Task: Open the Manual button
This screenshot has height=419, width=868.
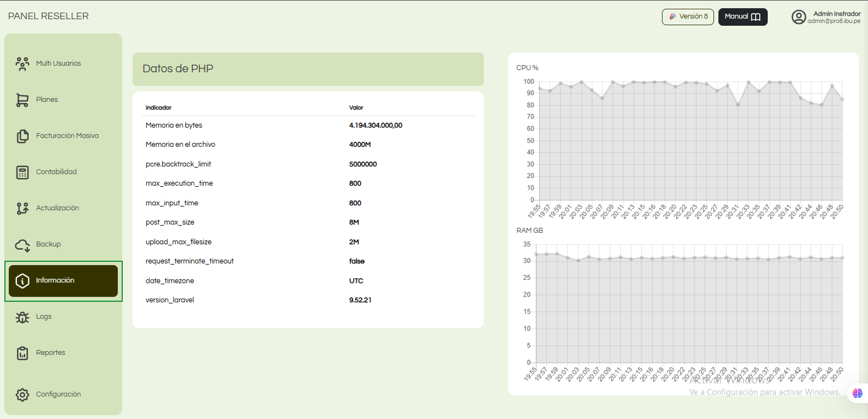Action: click(x=743, y=16)
